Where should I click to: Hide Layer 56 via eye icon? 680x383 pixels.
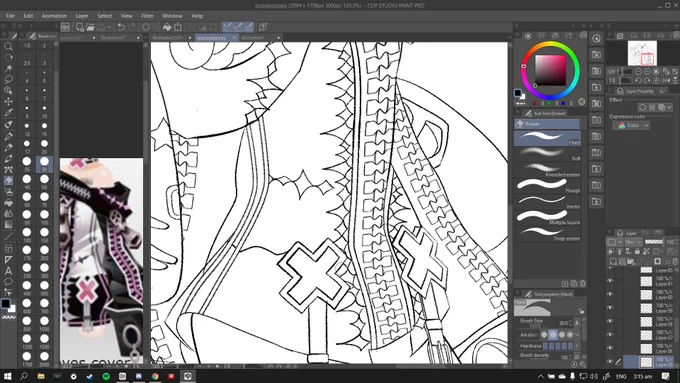(610, 348)
